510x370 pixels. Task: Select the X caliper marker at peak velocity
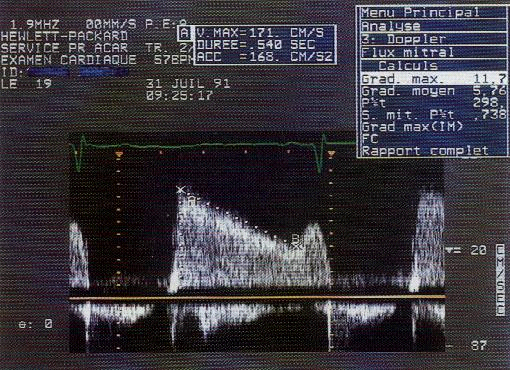(x=180, y=190)
